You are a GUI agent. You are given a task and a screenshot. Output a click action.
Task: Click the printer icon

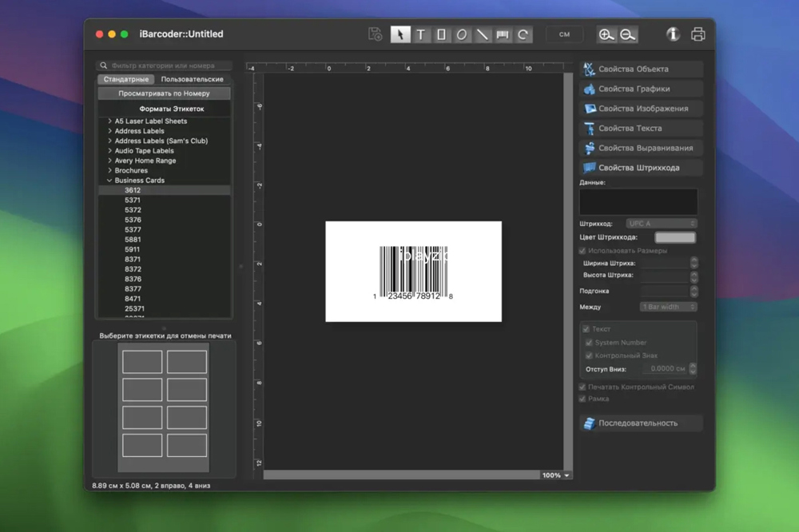(698, 34)
